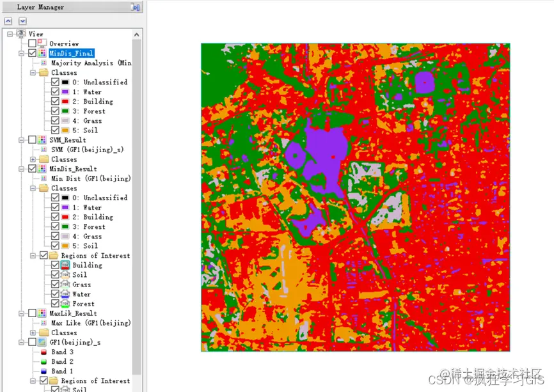
Task: Click the Layer Manager move-up arrow button
Action: pos(8,21)
